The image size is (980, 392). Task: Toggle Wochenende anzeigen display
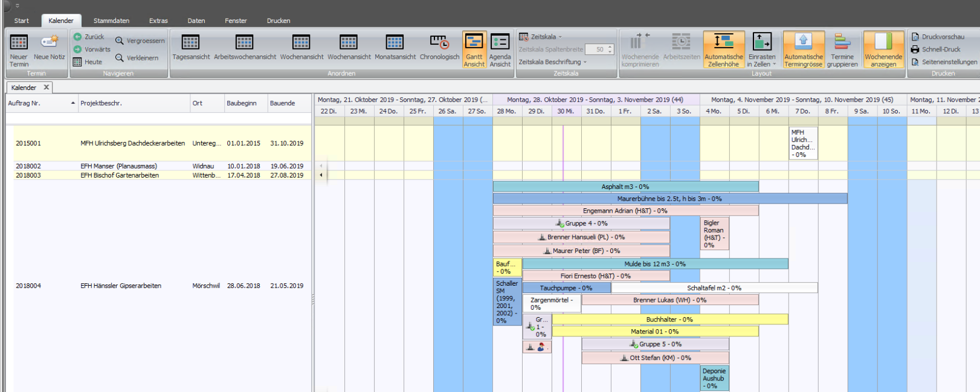pyautogui.click(x=883, y=50)
